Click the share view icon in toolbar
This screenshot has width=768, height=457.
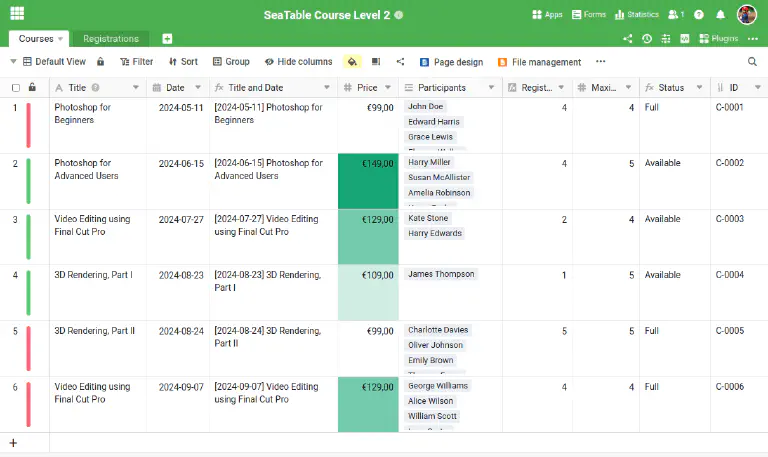point(400,62)
